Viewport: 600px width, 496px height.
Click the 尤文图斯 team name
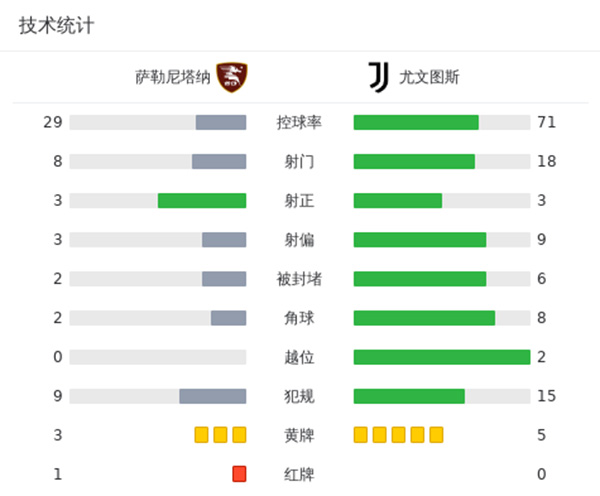pos(430,77)
